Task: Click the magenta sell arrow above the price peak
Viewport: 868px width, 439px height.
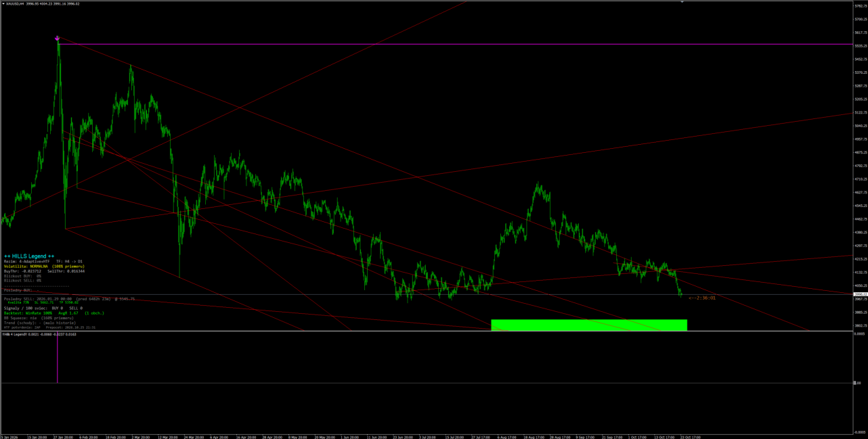Action: (x=58, y=39)
